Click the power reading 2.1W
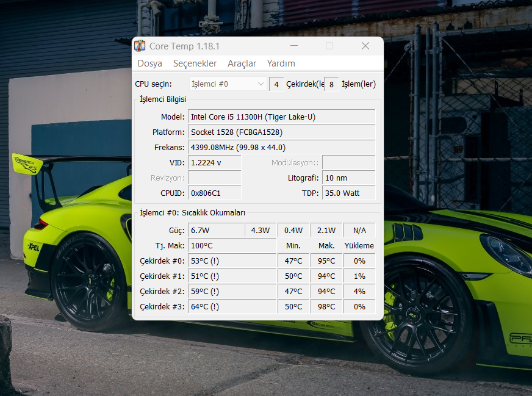The image size is (532, 396). pyautogui.click(x=326, y=231)
